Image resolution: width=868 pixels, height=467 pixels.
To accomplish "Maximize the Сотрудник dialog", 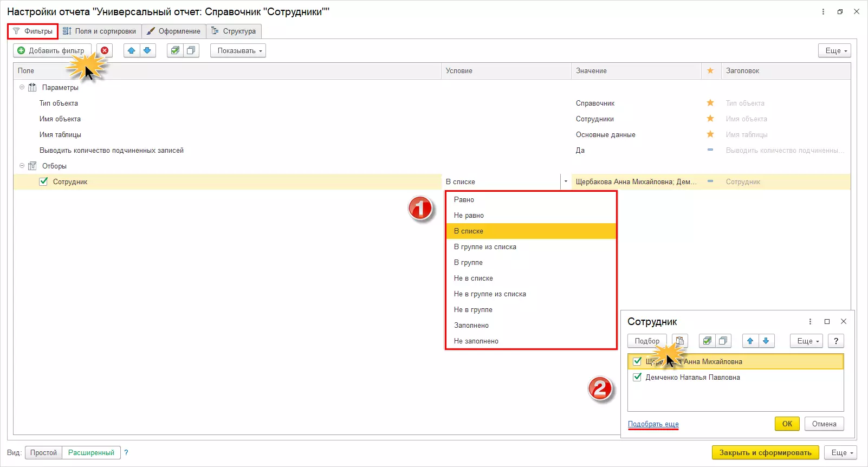I will (x=827, y=321).
